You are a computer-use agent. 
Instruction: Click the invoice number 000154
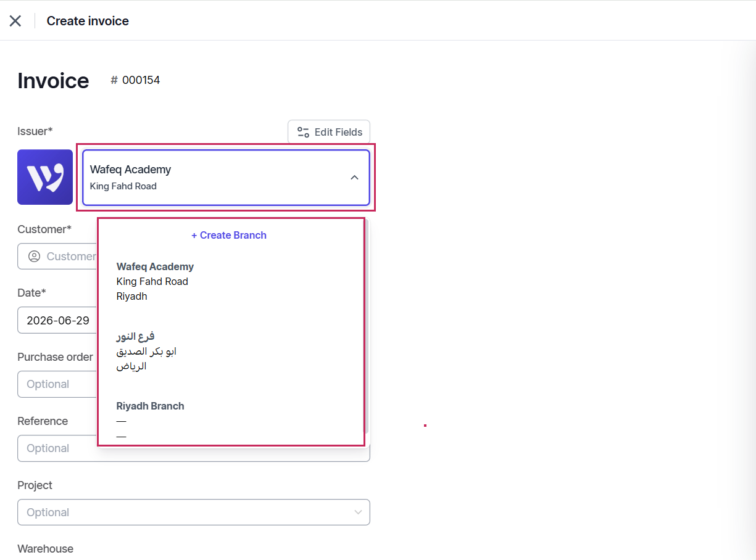click(141, 80)
